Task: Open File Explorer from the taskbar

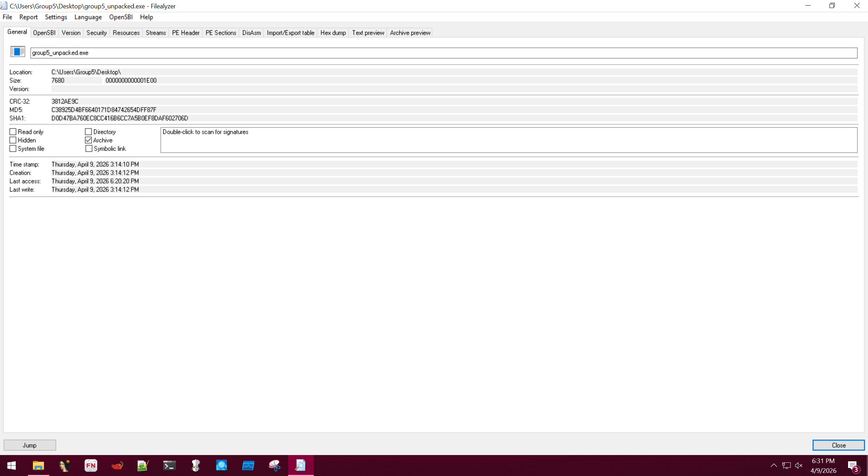Action: pos(38,466)
